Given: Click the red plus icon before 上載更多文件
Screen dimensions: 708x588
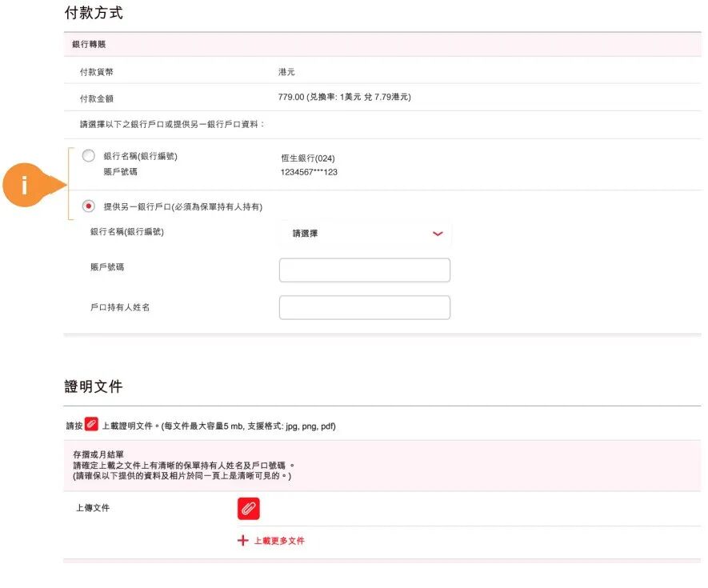Looking at the screenshot, I should pos(243,541).
